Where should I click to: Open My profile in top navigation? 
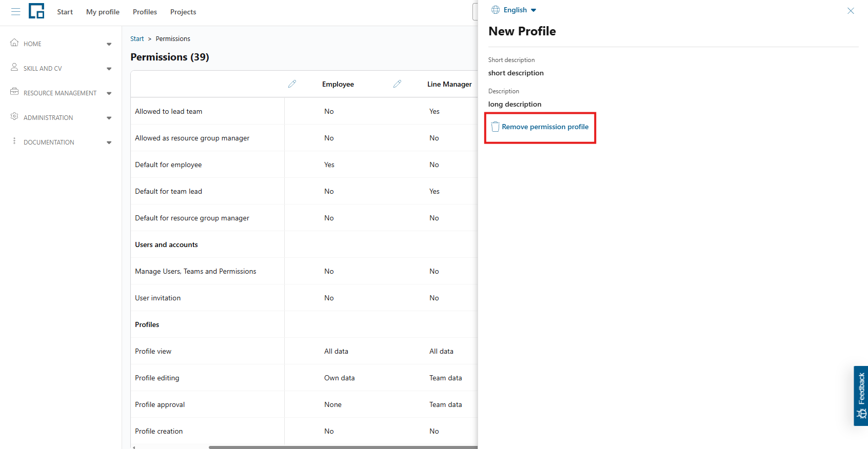103,12
